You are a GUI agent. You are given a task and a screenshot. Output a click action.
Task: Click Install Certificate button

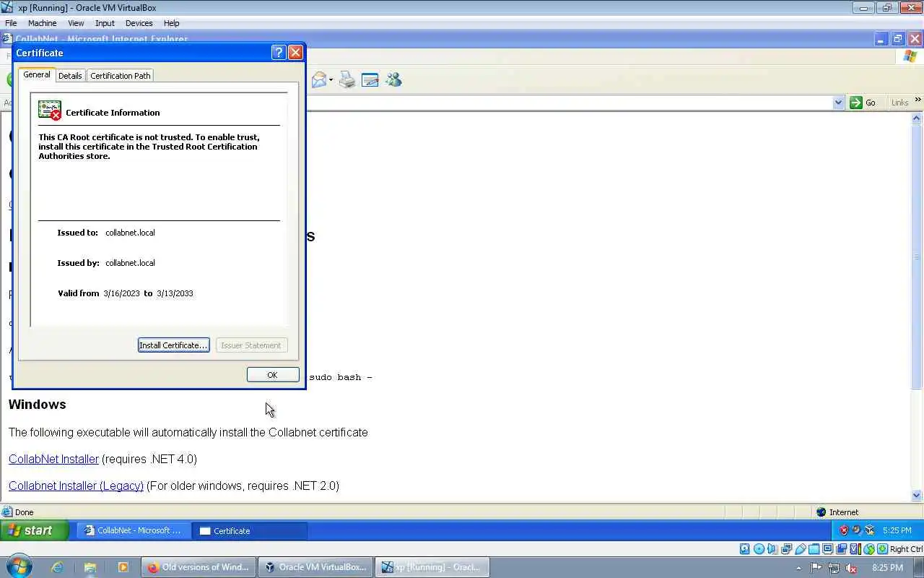173,345
